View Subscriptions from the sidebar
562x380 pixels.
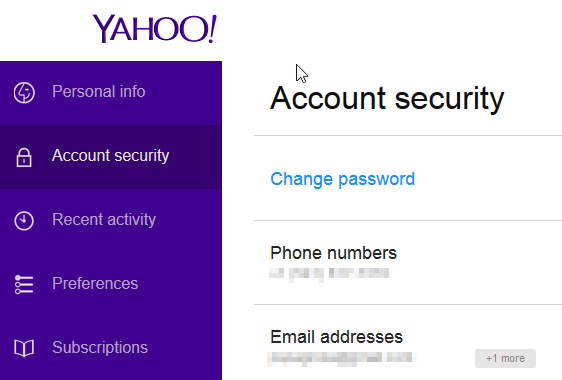[x=111, y=347]
